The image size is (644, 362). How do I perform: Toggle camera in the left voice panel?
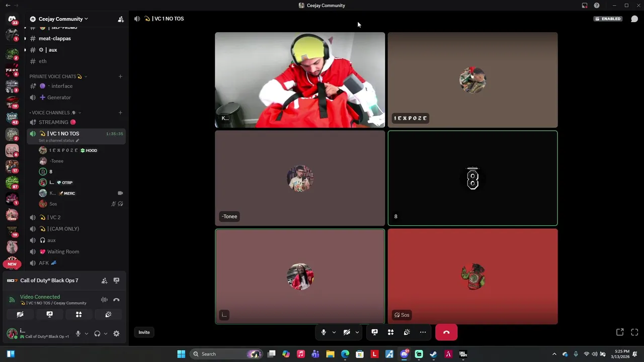pyautogui.click(x=20, y=314)
